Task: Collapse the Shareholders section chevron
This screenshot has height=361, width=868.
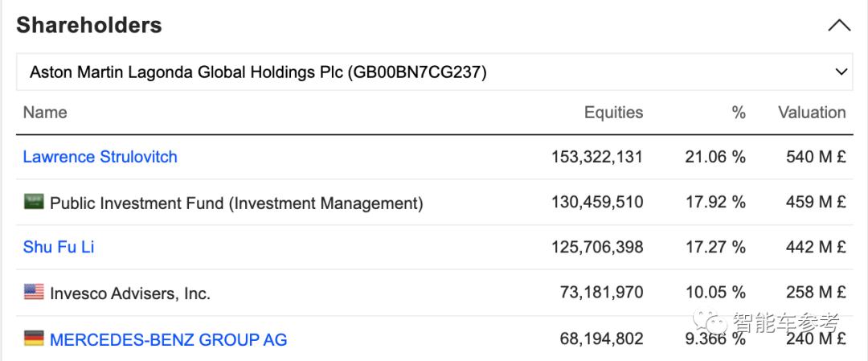Action: [x=838, y=26]
